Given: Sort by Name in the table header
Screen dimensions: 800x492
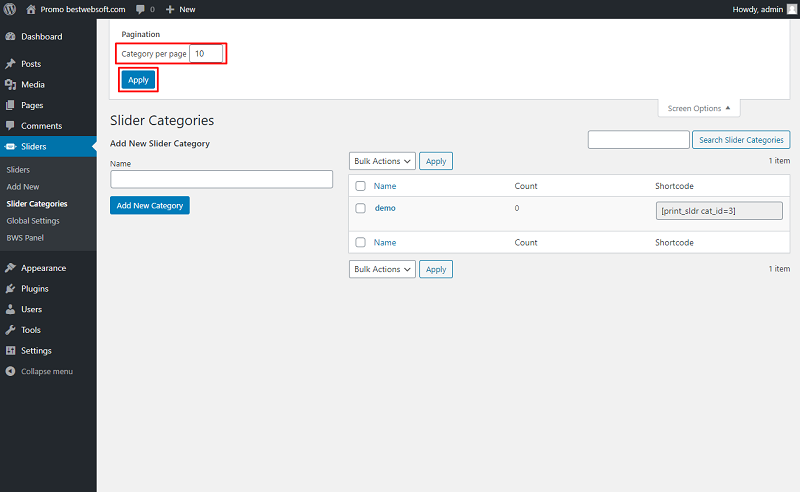Looking at the screenshot, I should tap(385, 186).
